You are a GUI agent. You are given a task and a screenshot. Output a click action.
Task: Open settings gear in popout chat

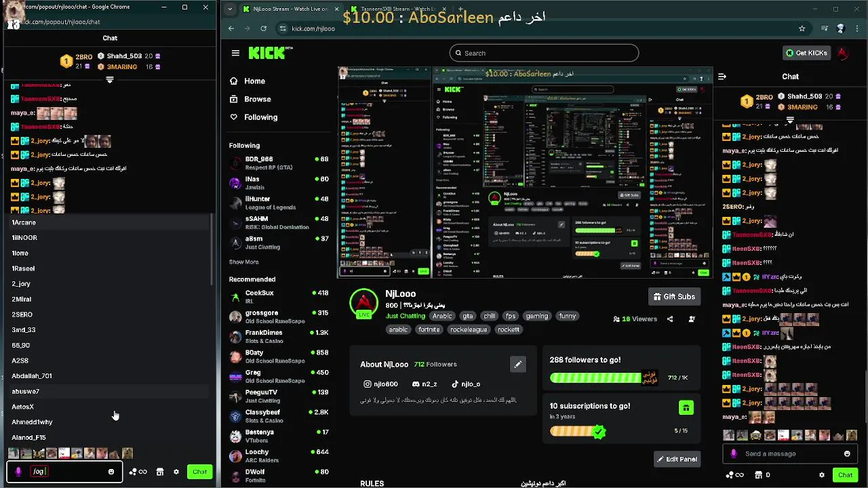(x=176, y=472)
